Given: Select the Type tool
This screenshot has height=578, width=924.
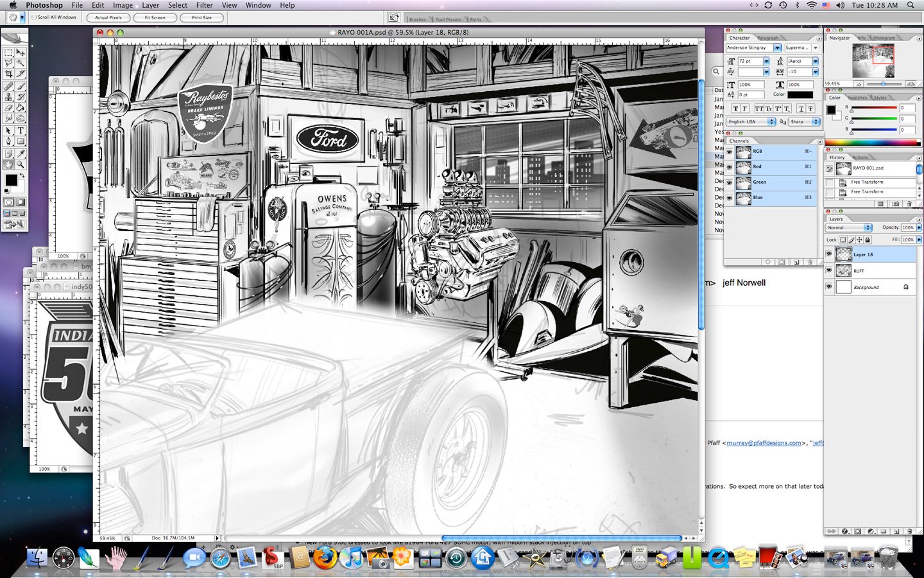Looking at the screenshot, I should click(x=21, y=130).
